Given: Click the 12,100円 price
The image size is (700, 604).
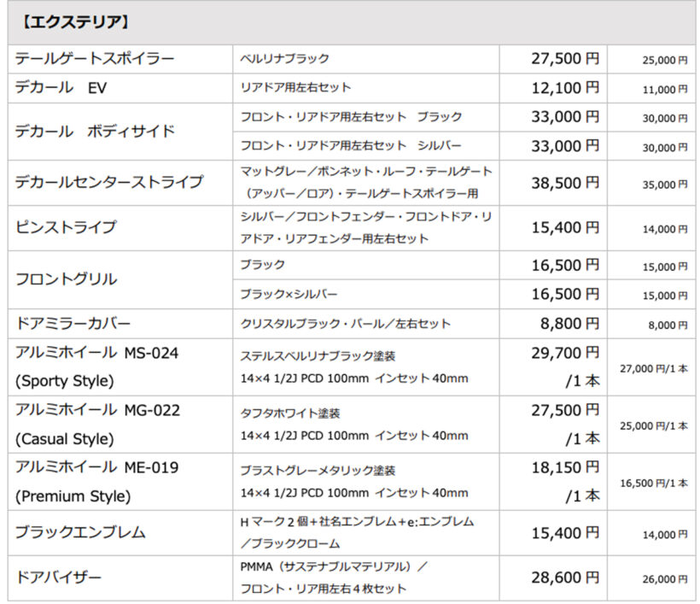Looking at the screenshot, I should [564, 87].
